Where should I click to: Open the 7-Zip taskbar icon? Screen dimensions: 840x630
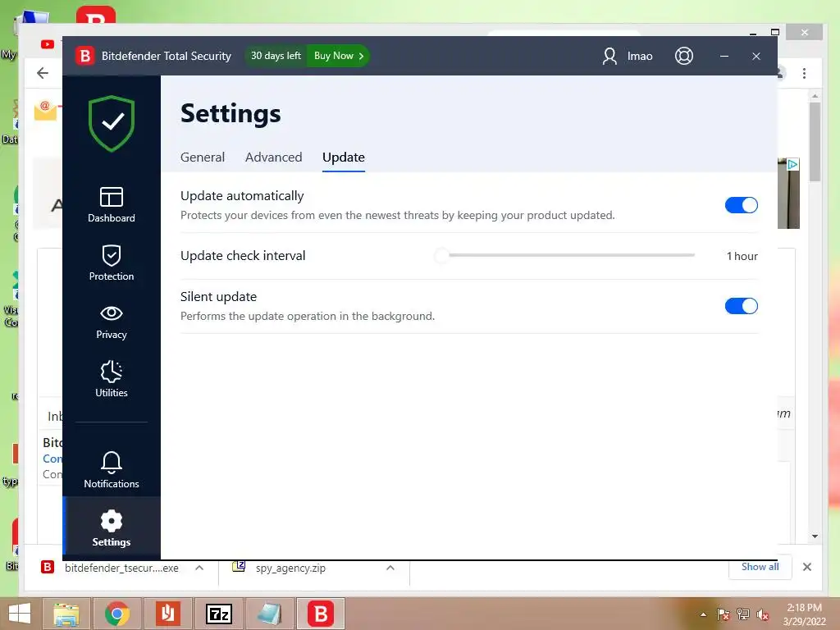coord(219,614)
